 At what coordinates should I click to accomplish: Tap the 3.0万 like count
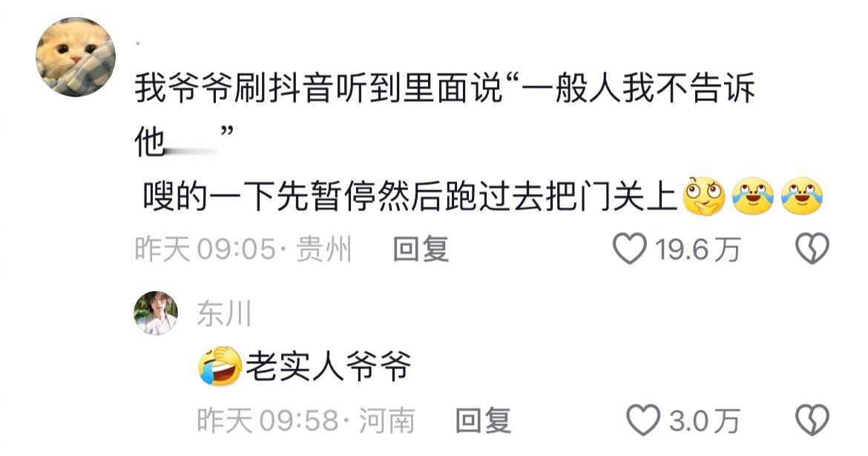coord(704,421)
